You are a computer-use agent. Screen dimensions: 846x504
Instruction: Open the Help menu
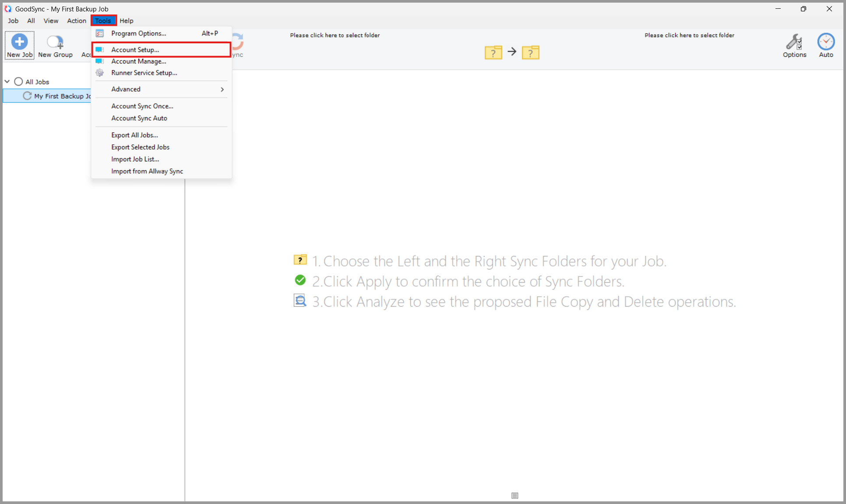127,21
